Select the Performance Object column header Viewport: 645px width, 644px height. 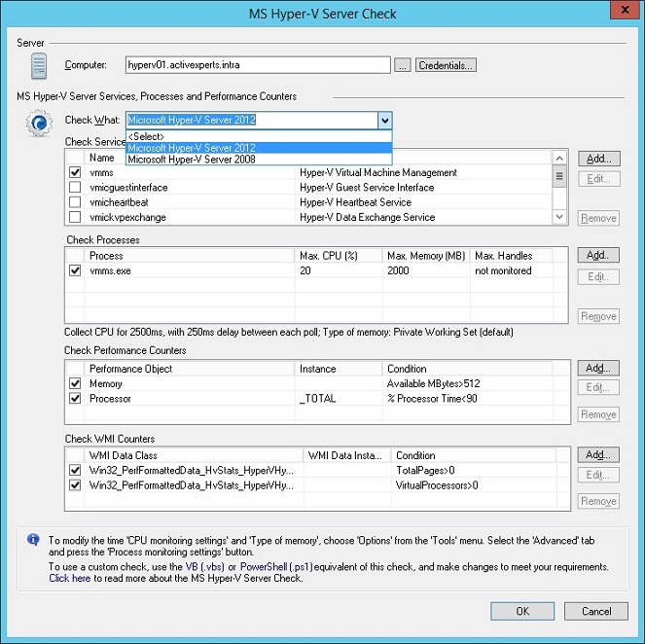tap(190, 369)
